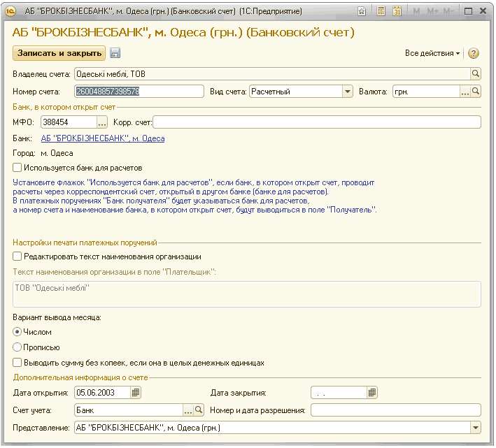Open date picker for Дата закрытия

tap(372, 393)
